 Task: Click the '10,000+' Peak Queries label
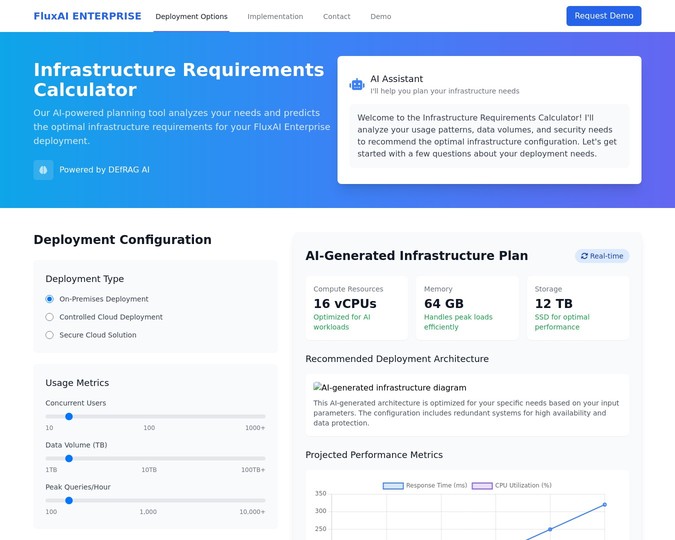pyautogui.click(x=252, y=512)
